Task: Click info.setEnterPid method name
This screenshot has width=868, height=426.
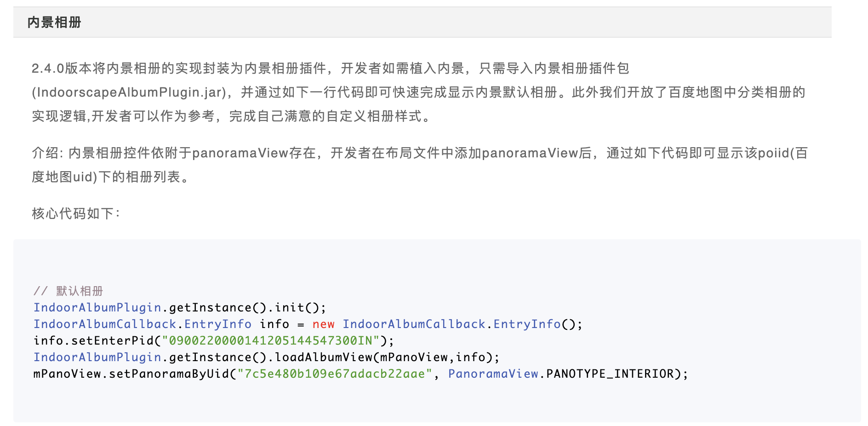Action: (x=93, y=340)
